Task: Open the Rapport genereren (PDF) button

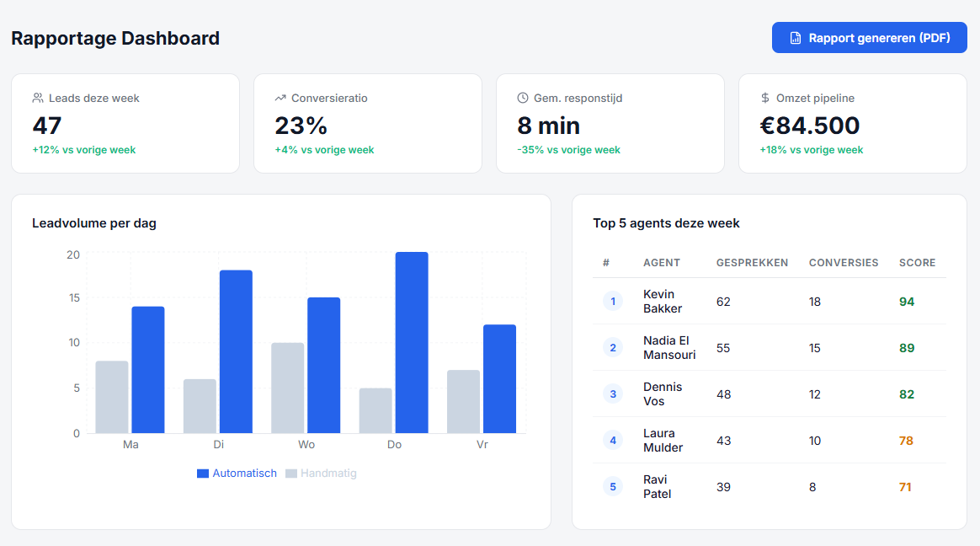Action: (x=869, y=37)
